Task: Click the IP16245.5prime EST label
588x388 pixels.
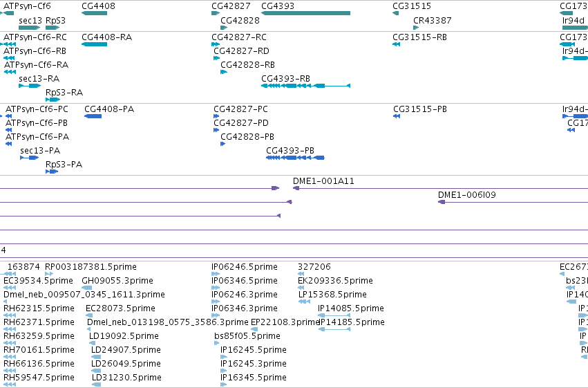Action: coord(254,350)
